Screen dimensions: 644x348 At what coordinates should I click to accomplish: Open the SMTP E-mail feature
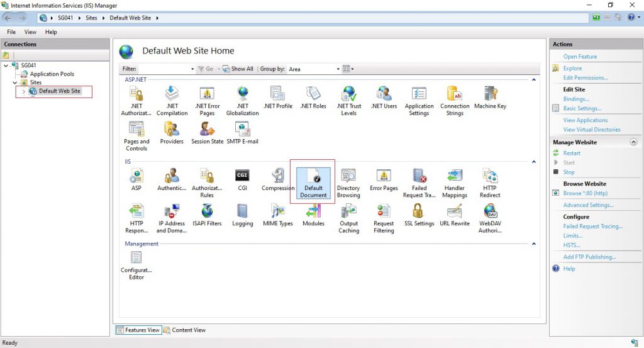point(242,133)
